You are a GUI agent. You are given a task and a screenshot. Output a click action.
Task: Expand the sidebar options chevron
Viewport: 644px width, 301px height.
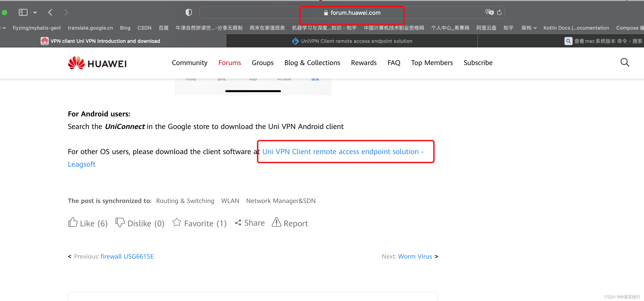(35, 12)
